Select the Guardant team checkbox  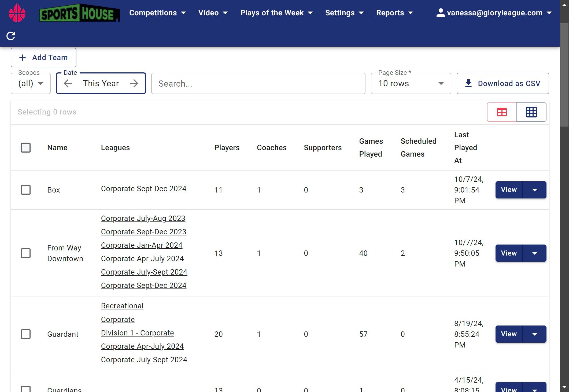coord(26,334)
